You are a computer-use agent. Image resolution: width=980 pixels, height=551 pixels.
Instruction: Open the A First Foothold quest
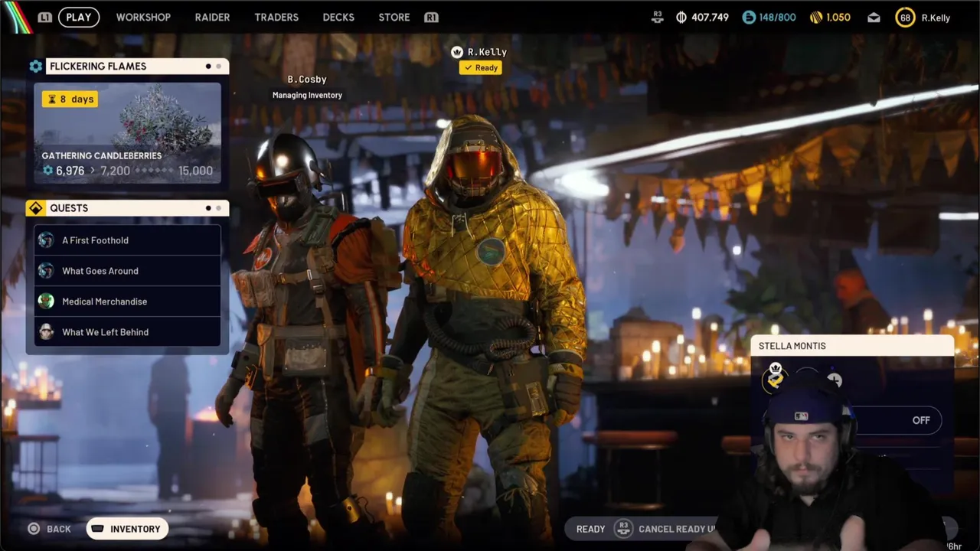click(x=127, y=240)
